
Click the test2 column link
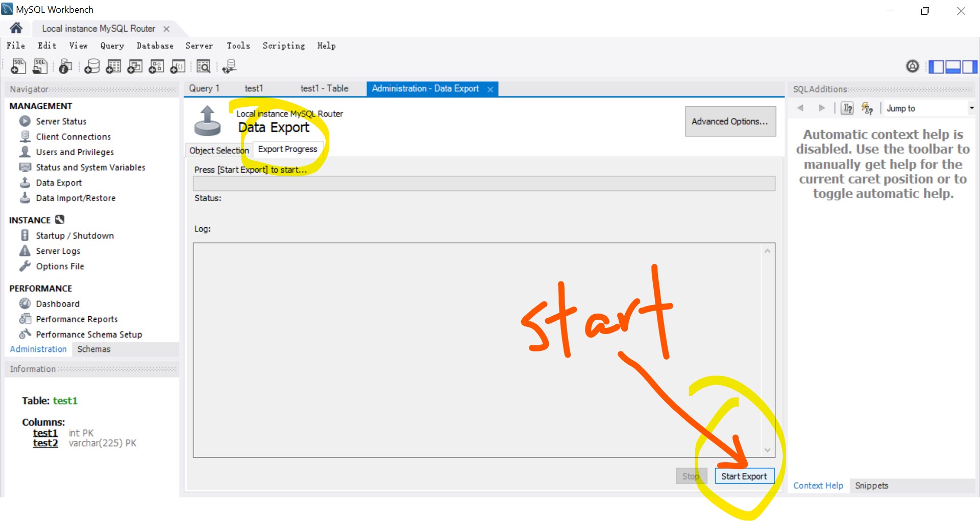(x=45, y=443)
